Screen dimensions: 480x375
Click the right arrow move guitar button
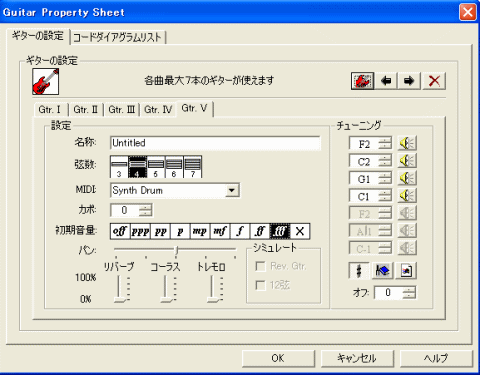409,81
